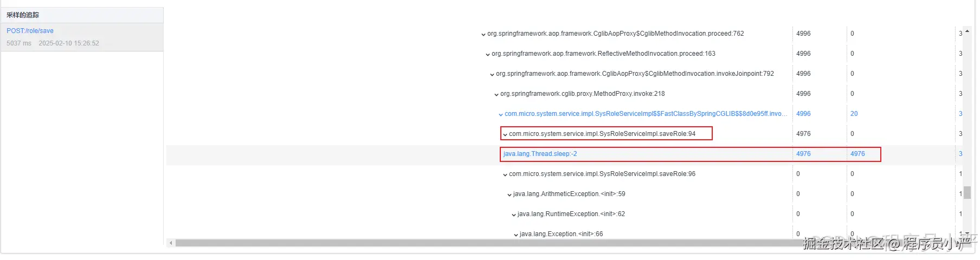Click duration 4976 in saveRole:94 row
980x260 pixels.
pos(803,134)
